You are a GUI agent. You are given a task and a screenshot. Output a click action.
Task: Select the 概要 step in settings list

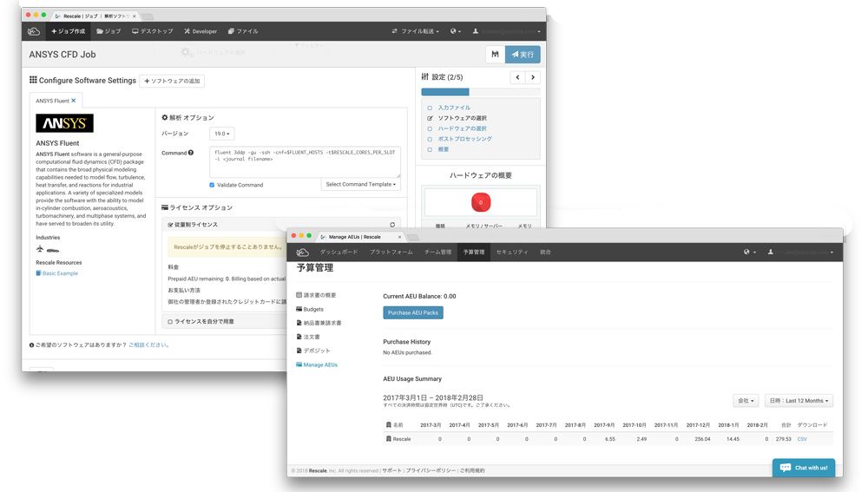coord(444,149)
